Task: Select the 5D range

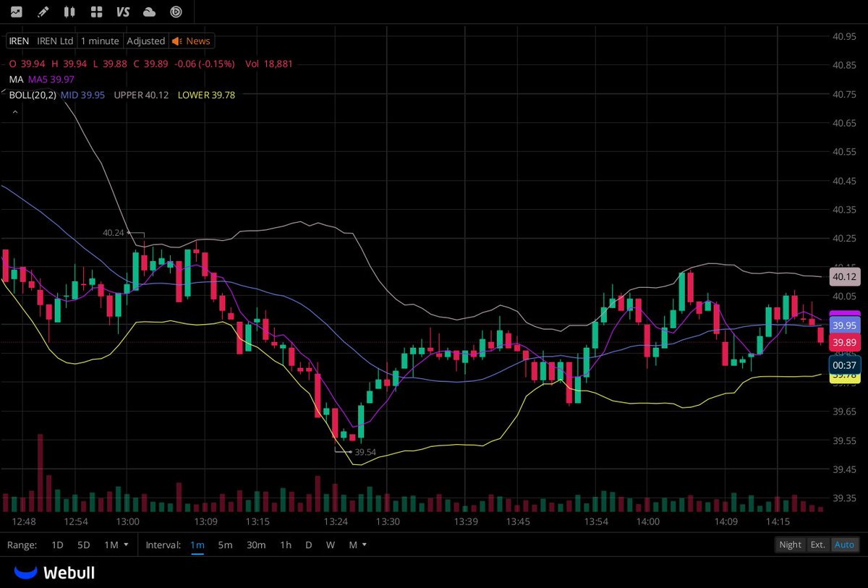Action: [x=84, y=545]
